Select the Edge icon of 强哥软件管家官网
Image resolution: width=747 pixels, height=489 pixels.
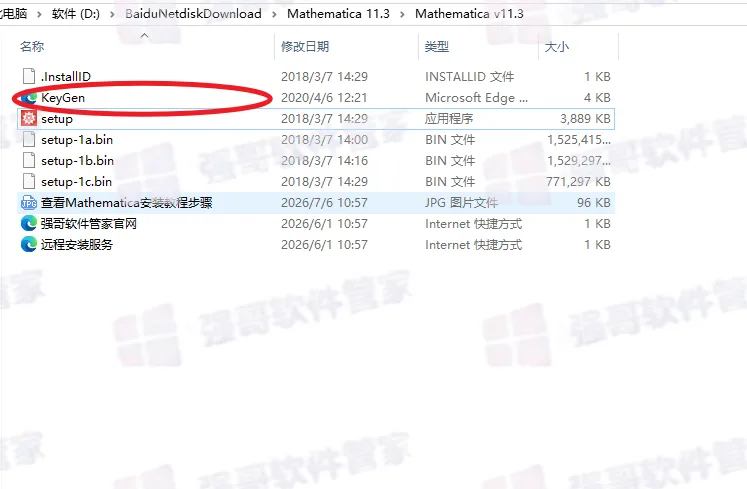click(x=29, y=224)
